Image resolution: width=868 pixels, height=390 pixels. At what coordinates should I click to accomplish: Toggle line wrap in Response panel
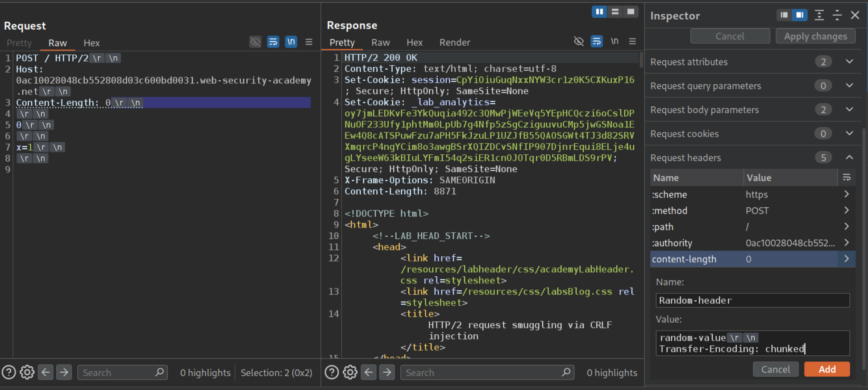pos(597,41)
